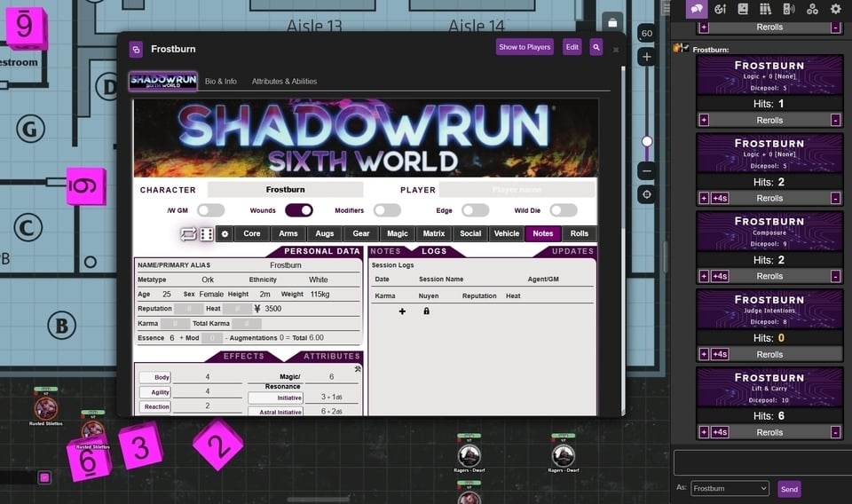Screen dimensions: 852x504
Task: Switch to the Vehicle sheet tab
Action: click(x=507, y=233)
